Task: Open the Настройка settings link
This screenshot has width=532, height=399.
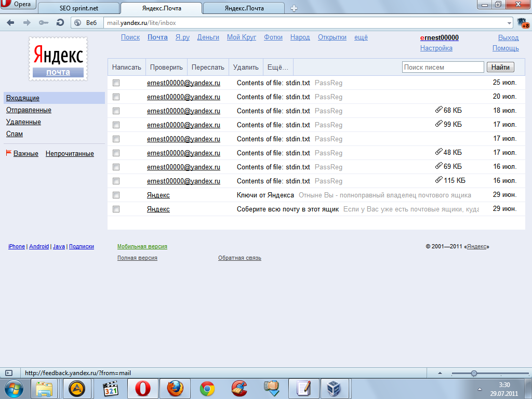Action: pyautogui.click(x=436, y=48)
